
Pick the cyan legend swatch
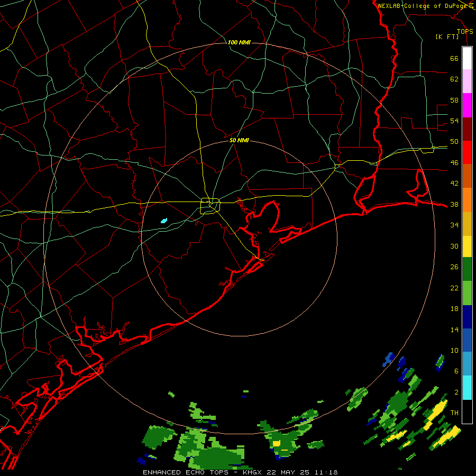467,388
